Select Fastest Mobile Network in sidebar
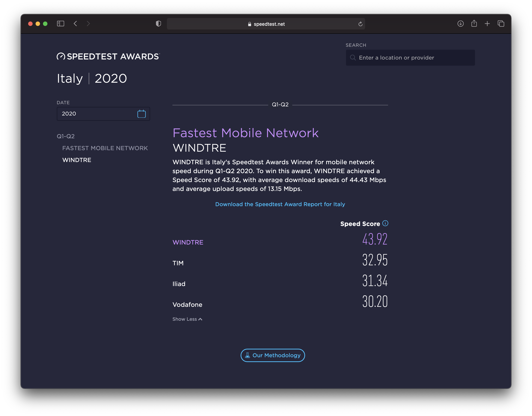The image size is (532, 416). click(105, 148)
